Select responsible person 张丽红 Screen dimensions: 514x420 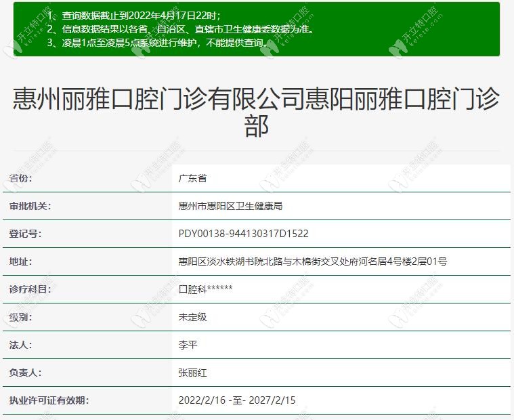pos(192,373)
